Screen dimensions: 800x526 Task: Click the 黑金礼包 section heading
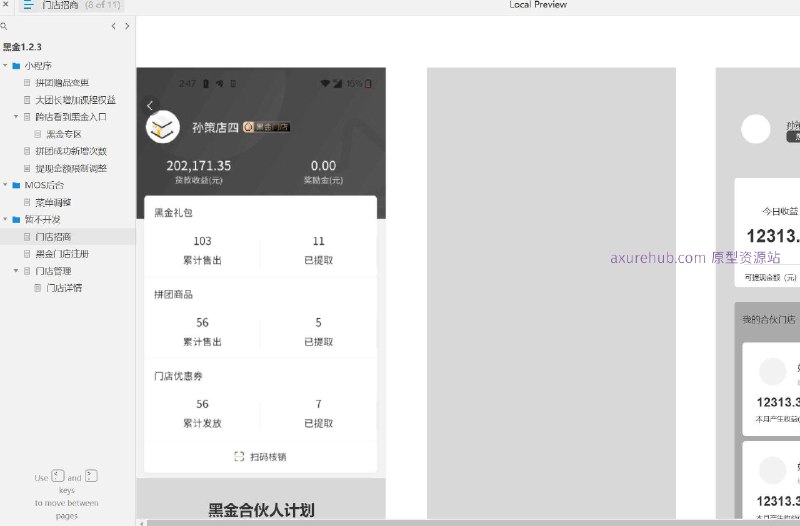tap(173, 213)
